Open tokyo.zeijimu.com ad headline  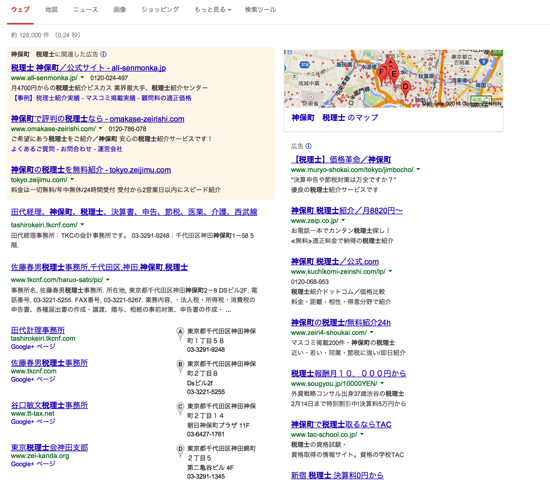[91, 170]
